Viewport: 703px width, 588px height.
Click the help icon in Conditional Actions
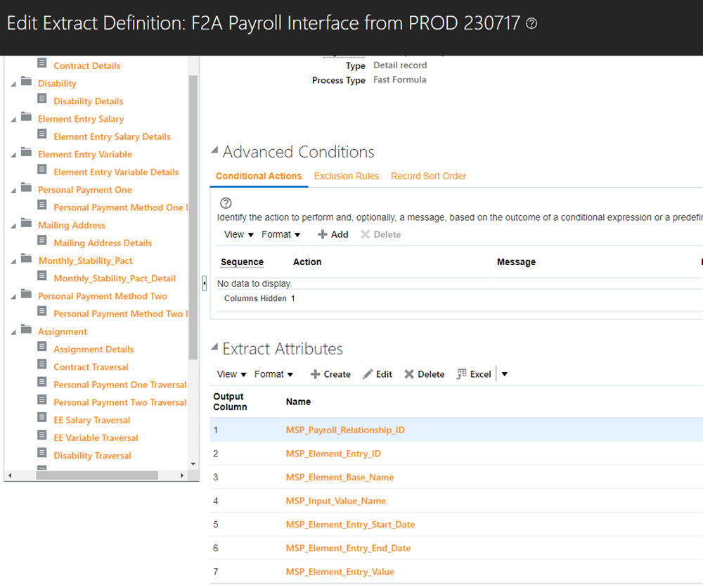click(x=226, y=203)
